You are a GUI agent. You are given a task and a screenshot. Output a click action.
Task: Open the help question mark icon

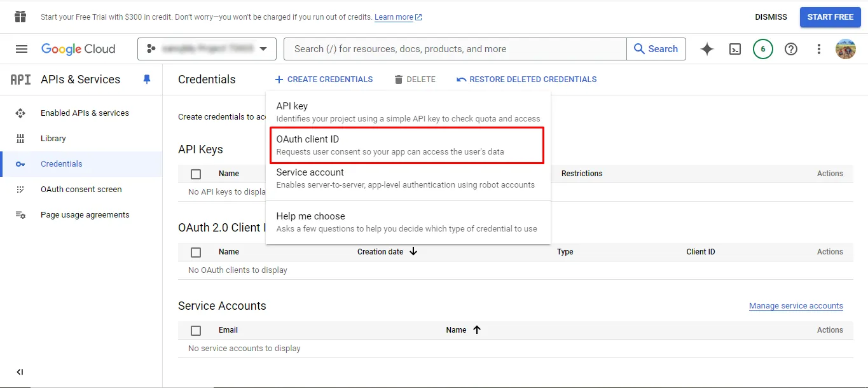[x=791, y=49]
